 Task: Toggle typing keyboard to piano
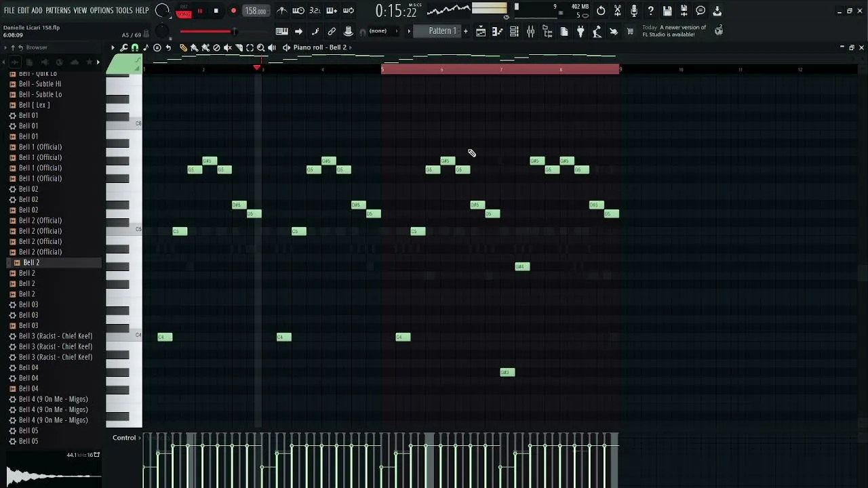coord(282,31)
